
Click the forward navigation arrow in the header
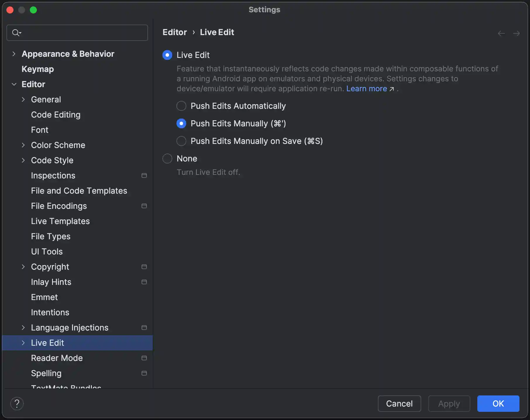pyautogui.click(x=517, y=33)
